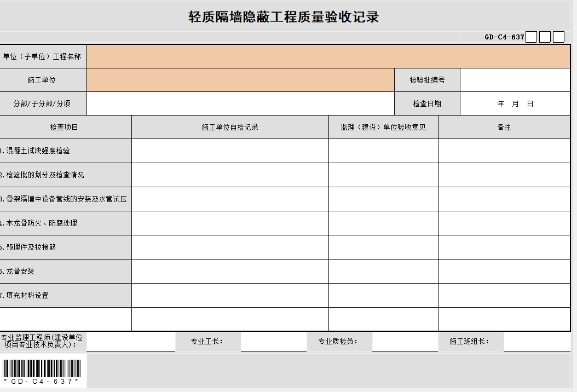This screenshot has width=577, height=392.
Task: Click 自检记录 cell for 木龙骨防火、防腐处理
Action: (230, 223)
